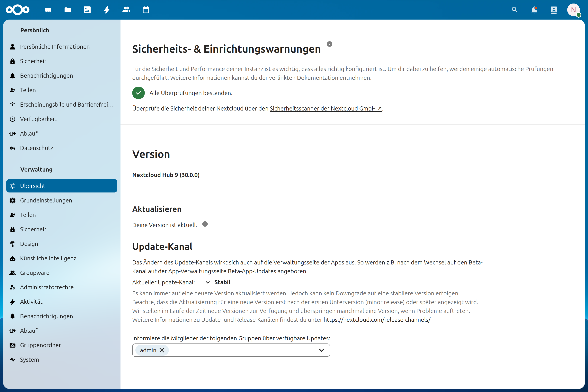Click the group selection input field
This screenshot has height=392, width=588.
[x=231, y=350]
